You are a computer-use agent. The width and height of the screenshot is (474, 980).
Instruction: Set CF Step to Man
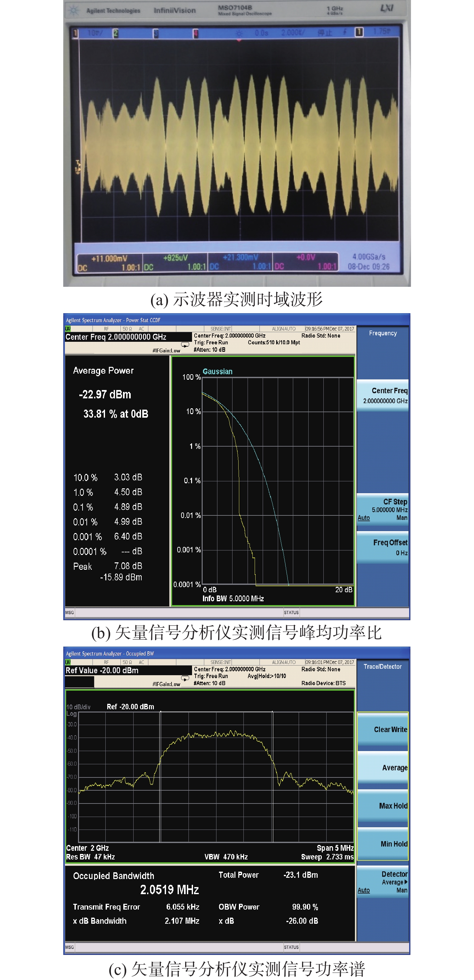[x=401, y=518]
